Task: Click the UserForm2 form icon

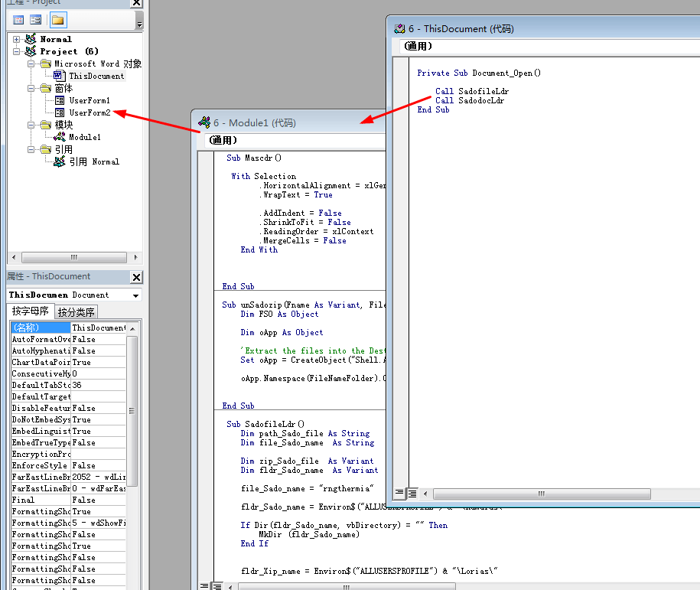Action: point(60,112)
